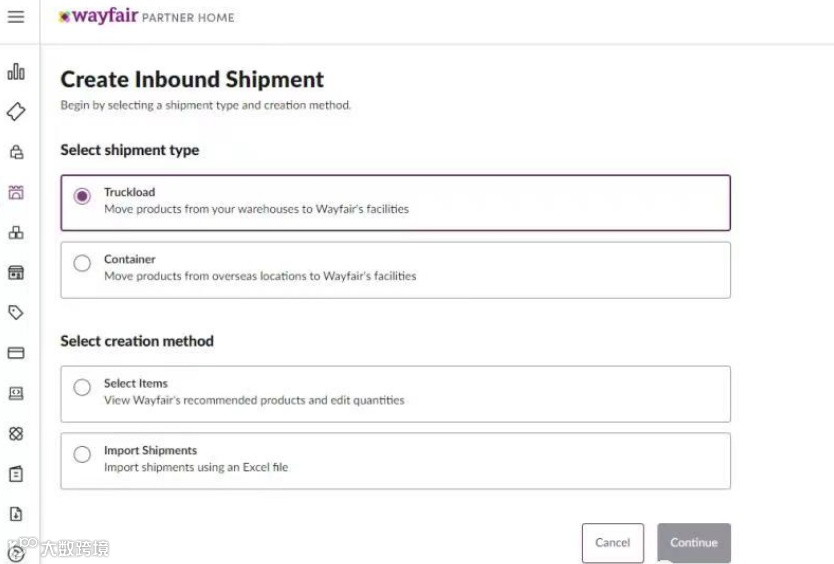The height and width of the screenshot is (564, 834).
Task: Click the Continue button
Action: coord(694,543)
